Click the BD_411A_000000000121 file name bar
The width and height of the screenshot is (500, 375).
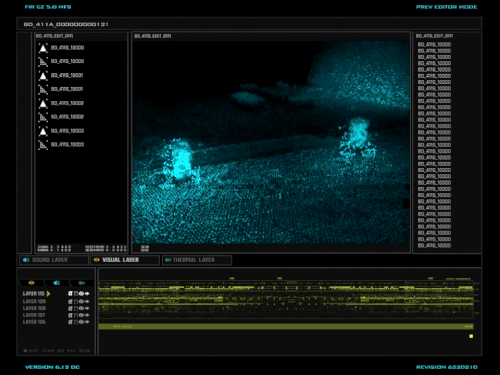(249, 24)
